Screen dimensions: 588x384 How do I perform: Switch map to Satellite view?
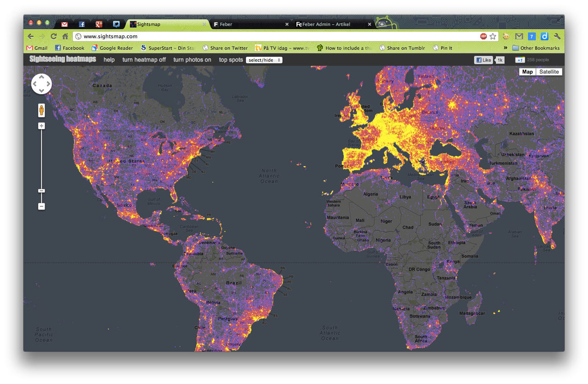click(x=549, y=72)
